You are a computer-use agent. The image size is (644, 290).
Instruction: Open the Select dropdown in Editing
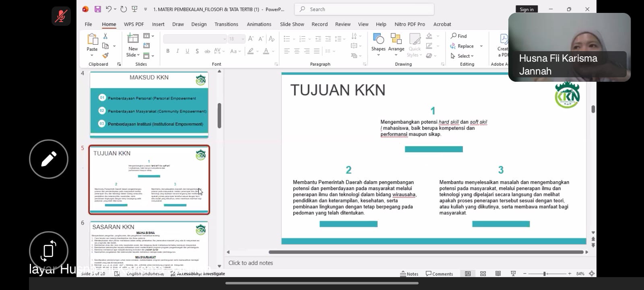[x=462, y=56]
